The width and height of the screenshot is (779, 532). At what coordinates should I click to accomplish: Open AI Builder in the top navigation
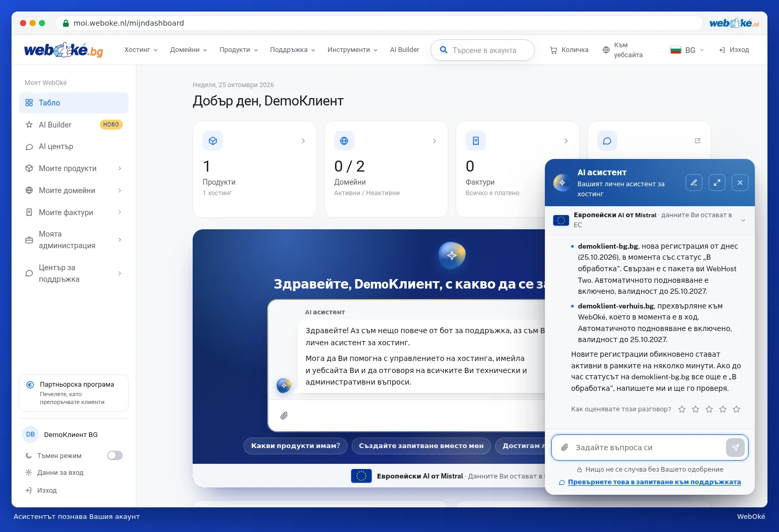[x=404, y=50]
